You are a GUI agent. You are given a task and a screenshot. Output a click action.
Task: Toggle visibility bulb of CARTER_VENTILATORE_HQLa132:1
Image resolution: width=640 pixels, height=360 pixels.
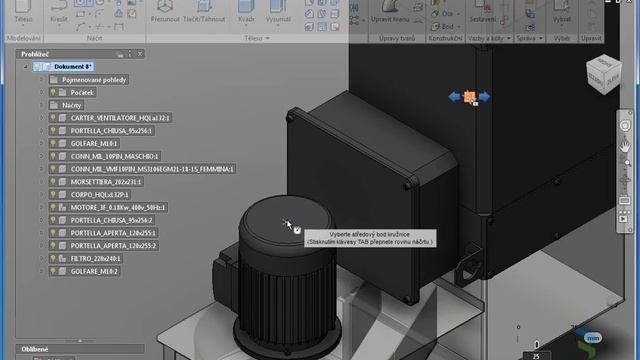click(x=53, y=118)
